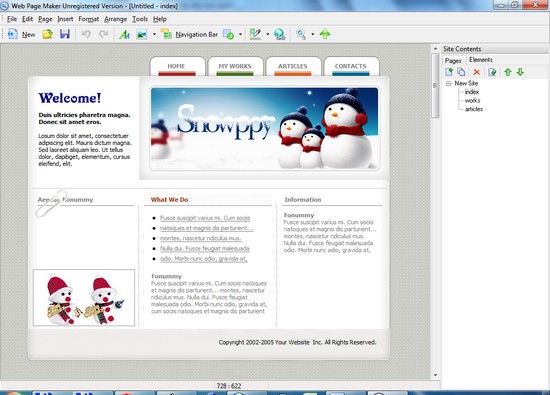
Task: Click the Zoom magnifier icon
Action: click(301, 34)
